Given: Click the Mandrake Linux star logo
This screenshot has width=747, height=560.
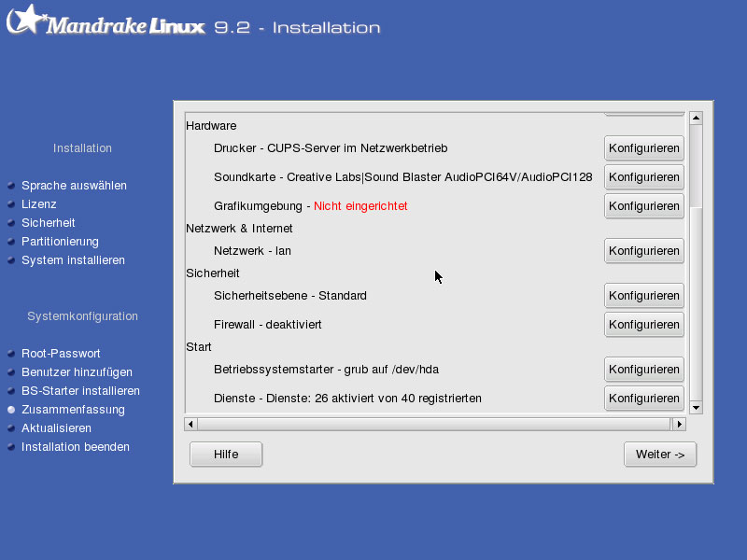Looking at the screenshot, I should [x=26, y=19].
